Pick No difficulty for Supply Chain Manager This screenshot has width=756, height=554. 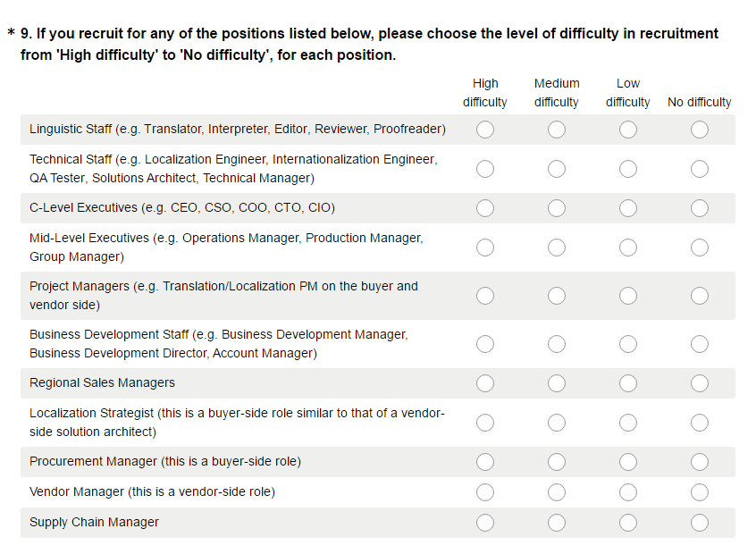[699, 523]
